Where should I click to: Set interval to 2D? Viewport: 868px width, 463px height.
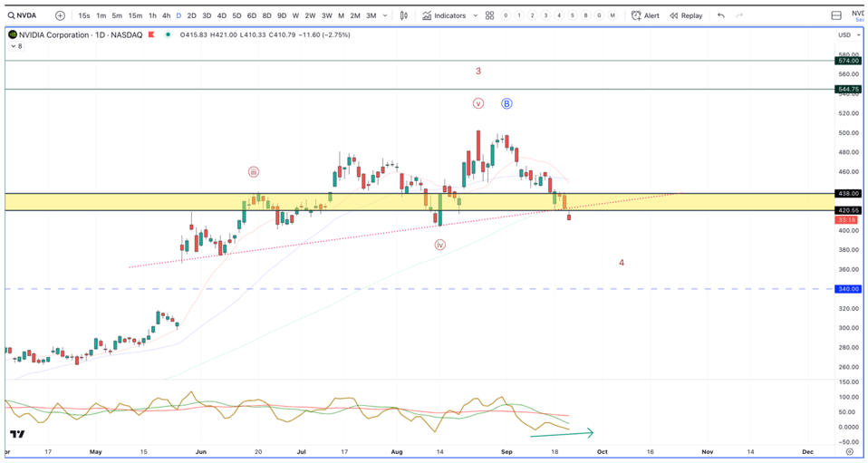(191, 15)
